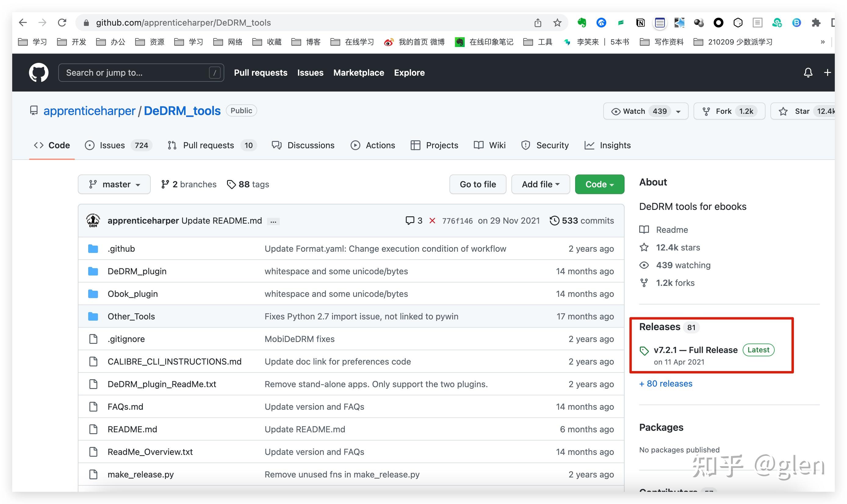Focus the Search or jump to field
Viewport: 847px width, 504px height.
tap(136, 73)
